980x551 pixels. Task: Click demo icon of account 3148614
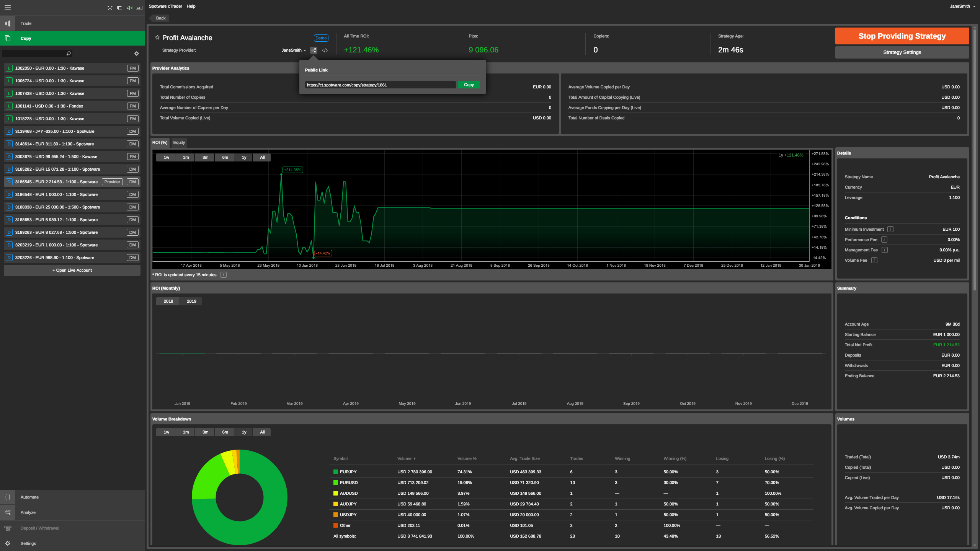point(9,144)
